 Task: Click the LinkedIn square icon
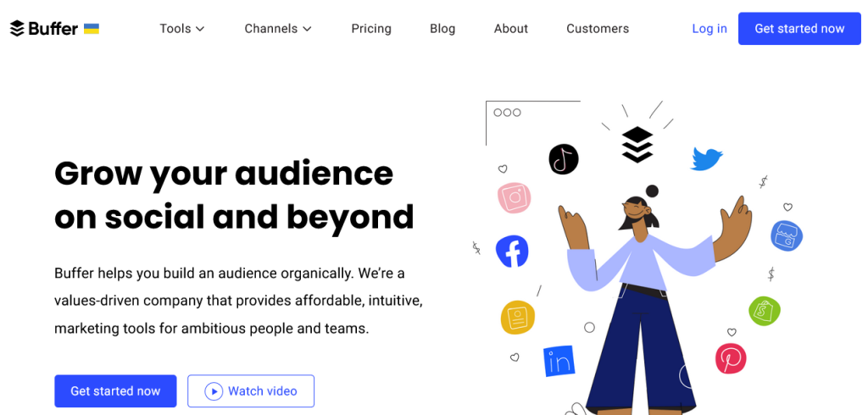559,362
